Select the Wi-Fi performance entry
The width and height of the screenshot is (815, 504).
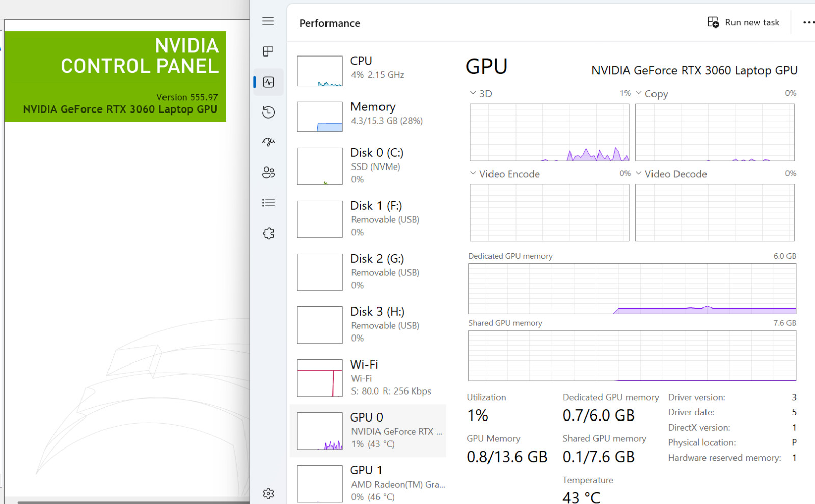pos(368,378)
